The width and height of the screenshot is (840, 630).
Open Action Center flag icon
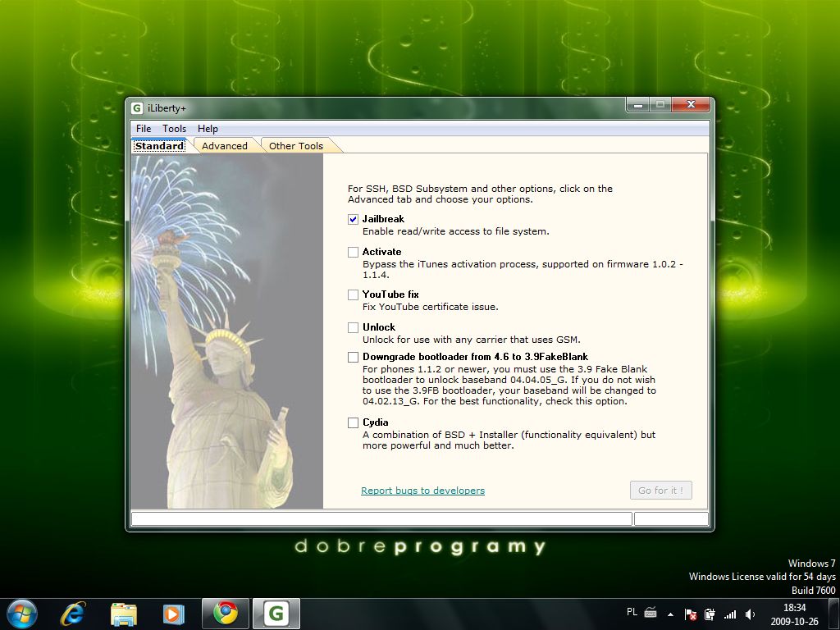tap(691, 614)
